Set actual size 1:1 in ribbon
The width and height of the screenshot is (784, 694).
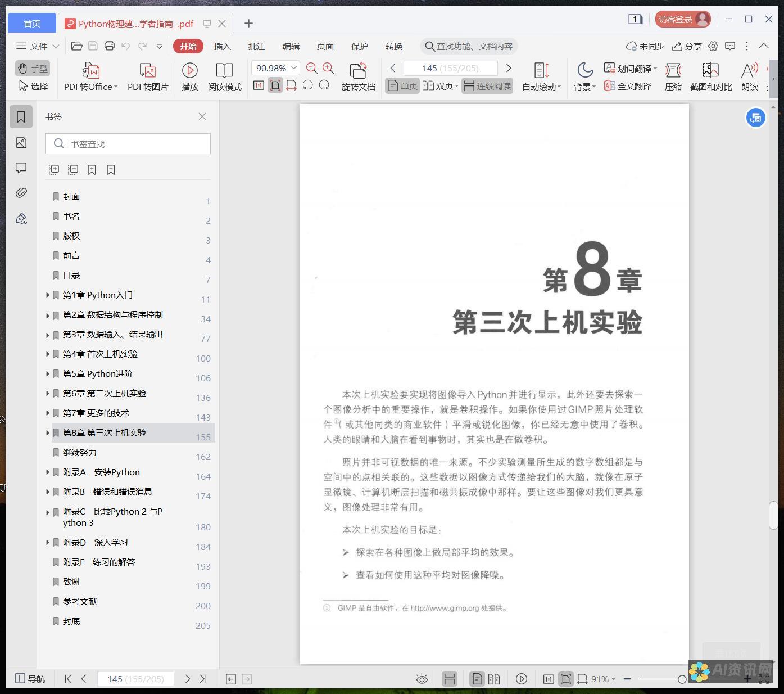coord(259,85)
